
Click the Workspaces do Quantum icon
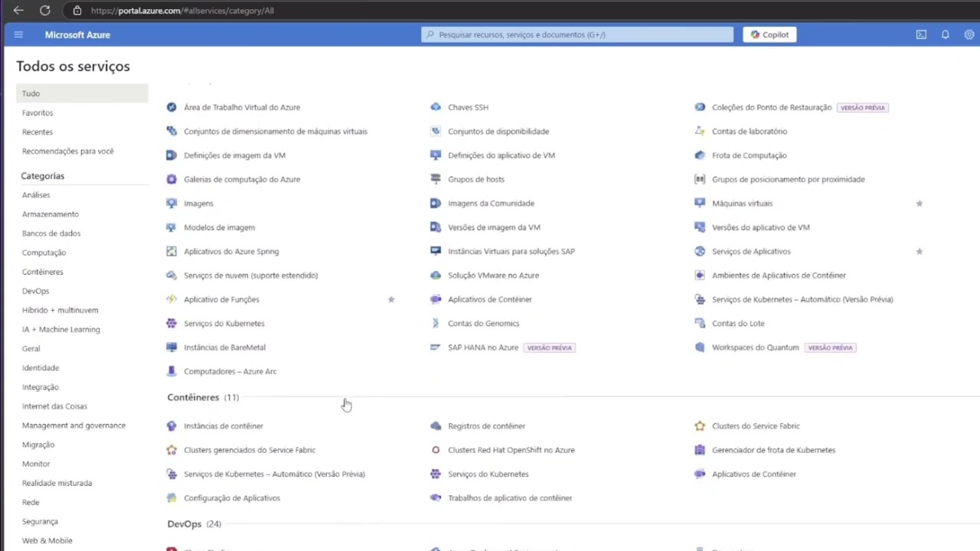tap(700, 347)
